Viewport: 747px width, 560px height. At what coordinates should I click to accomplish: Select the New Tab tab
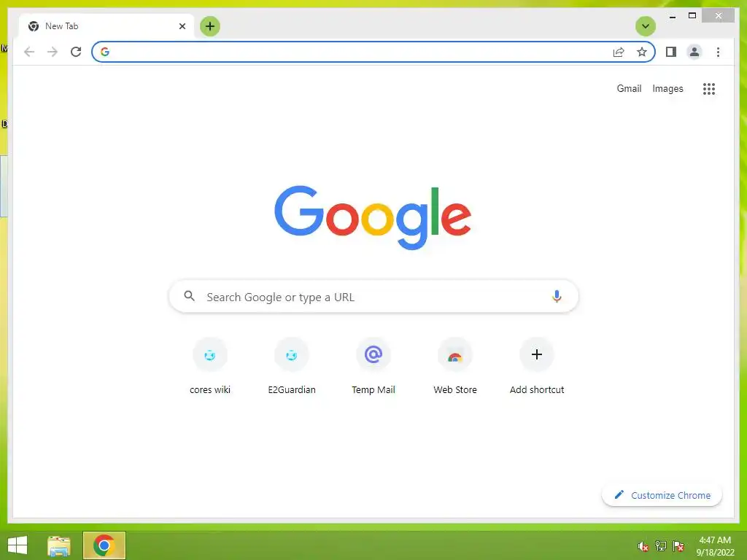(107, 26)
